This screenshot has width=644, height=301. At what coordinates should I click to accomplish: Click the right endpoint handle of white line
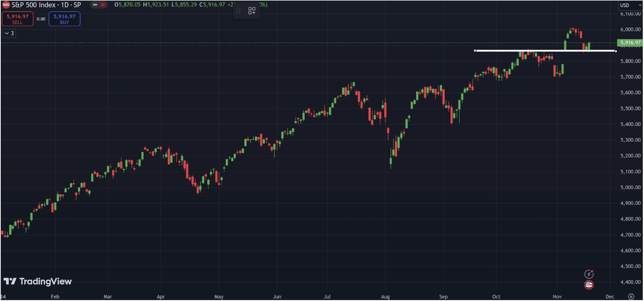click(x=616, y=51)
